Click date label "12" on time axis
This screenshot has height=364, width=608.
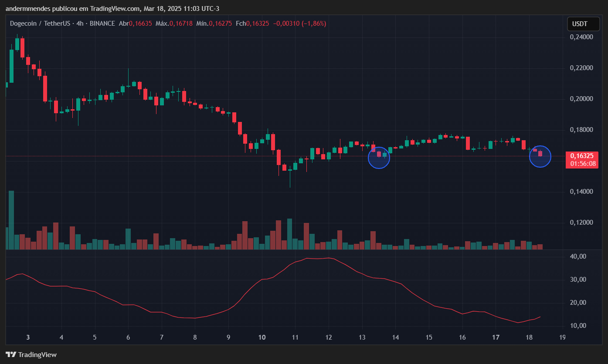[x=329, y=337]
